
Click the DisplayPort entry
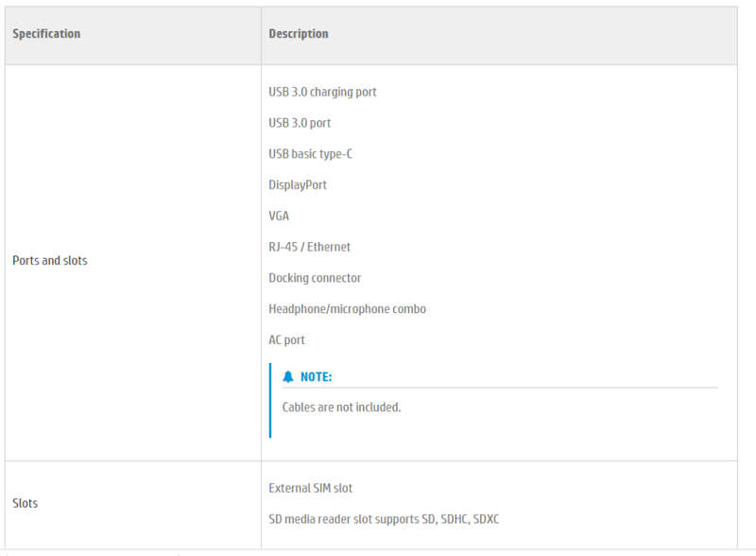(x=298, y=184)
